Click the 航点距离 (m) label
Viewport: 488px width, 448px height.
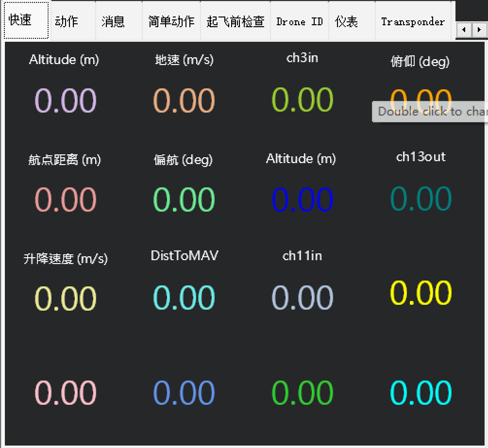[x=65, y=160]
